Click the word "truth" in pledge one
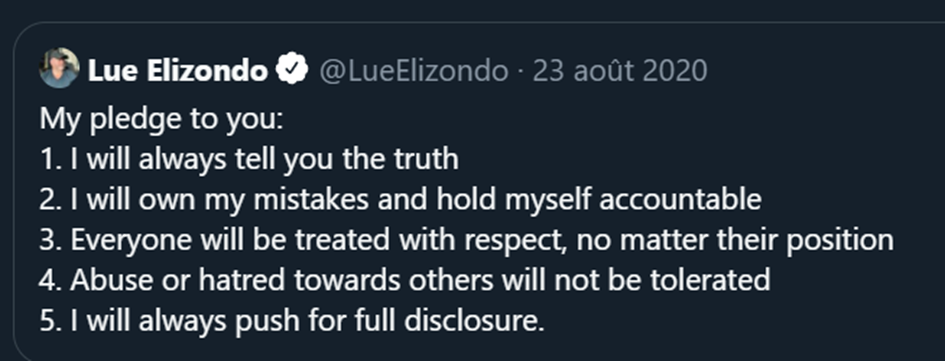This screenshot has height=361, width=945. pos(426,159)
